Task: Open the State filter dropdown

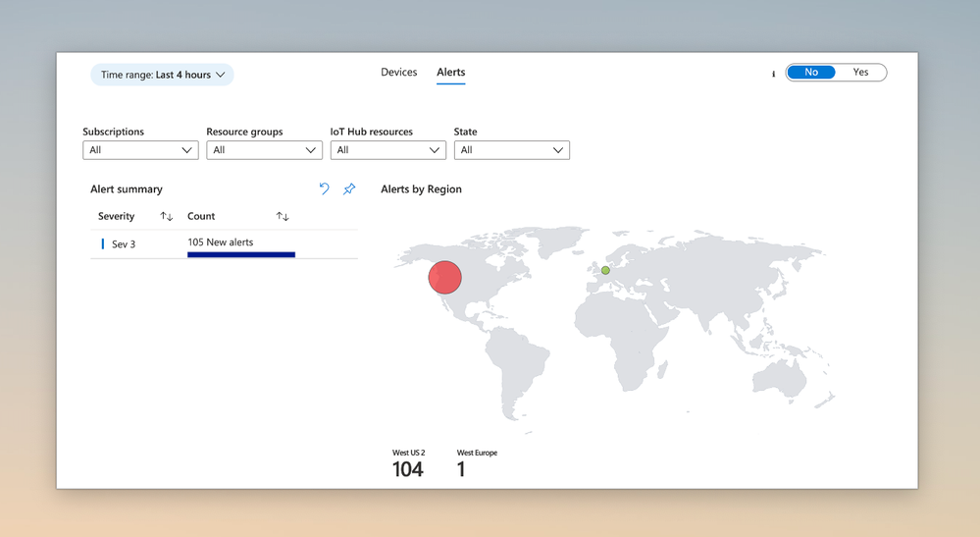Action: 512,150
